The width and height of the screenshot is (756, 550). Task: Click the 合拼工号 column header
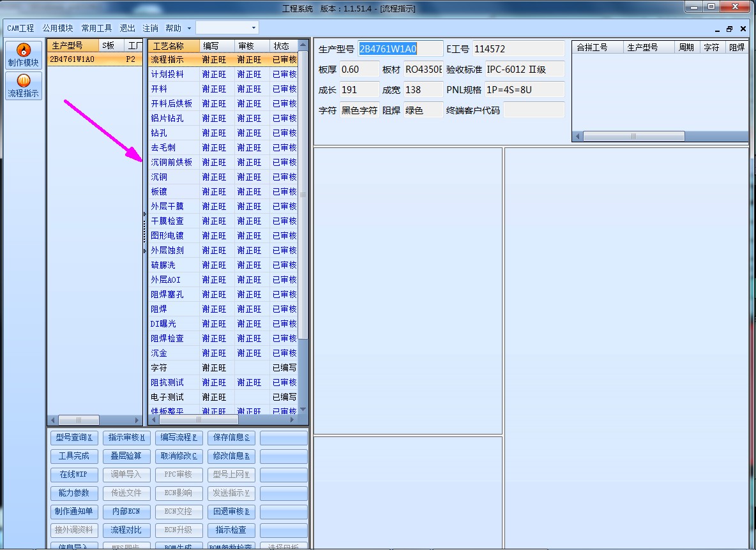tap(597, 47)
